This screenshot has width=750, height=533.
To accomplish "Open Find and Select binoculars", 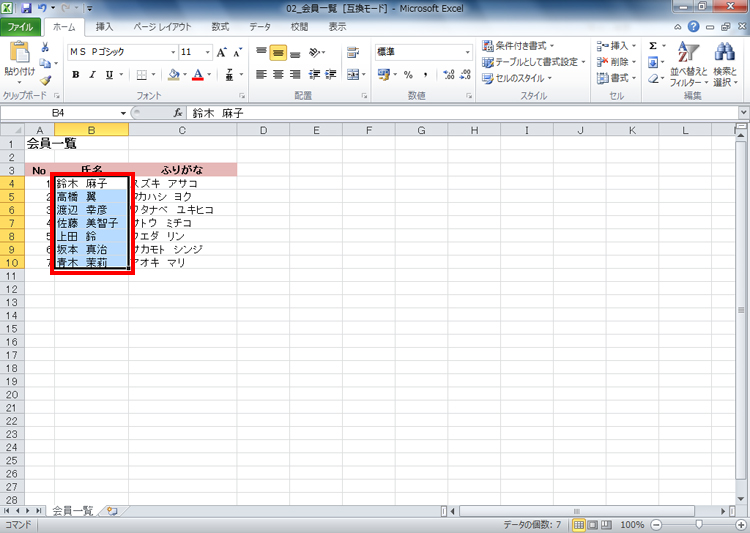I will click(725, 64).
